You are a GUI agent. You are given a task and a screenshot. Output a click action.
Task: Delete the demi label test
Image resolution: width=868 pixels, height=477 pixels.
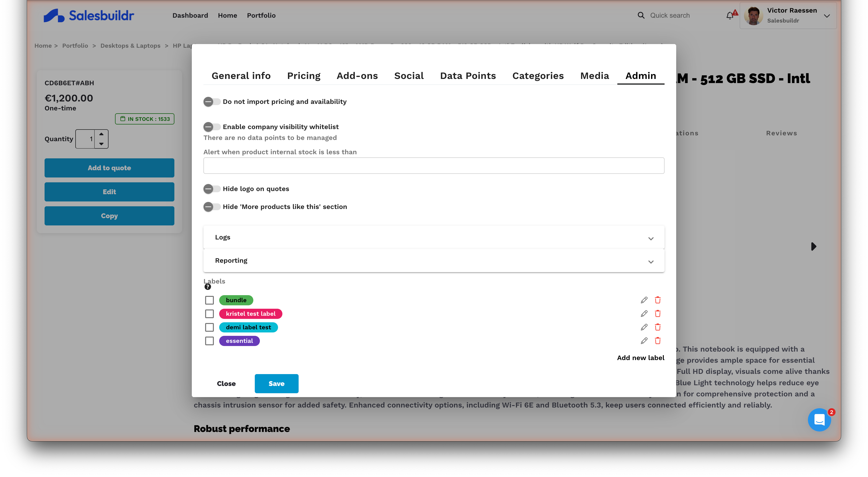tap(657, 327)
